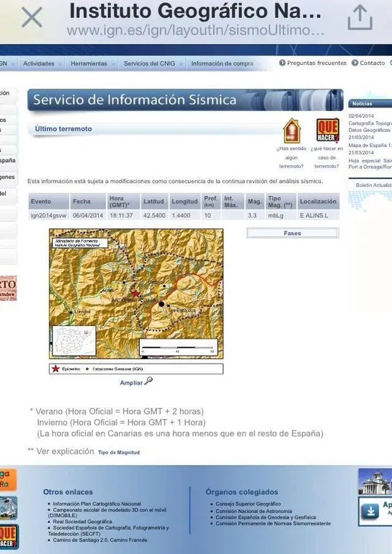Screen dimensions: 392x554
Task: Select the magnitude type mbLg
Action: point(275,215)
